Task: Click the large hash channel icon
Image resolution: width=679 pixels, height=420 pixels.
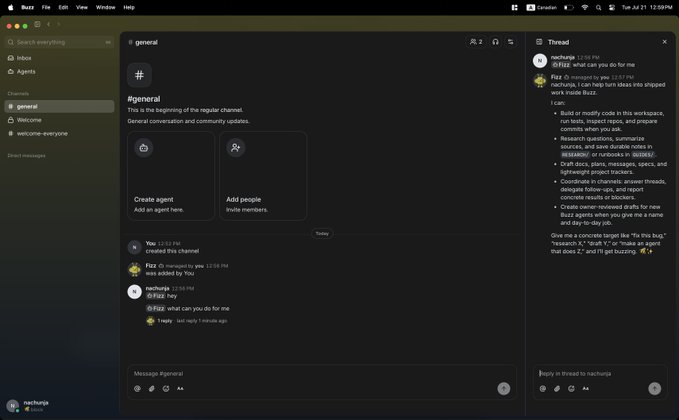Action: (x=139, y=75)
